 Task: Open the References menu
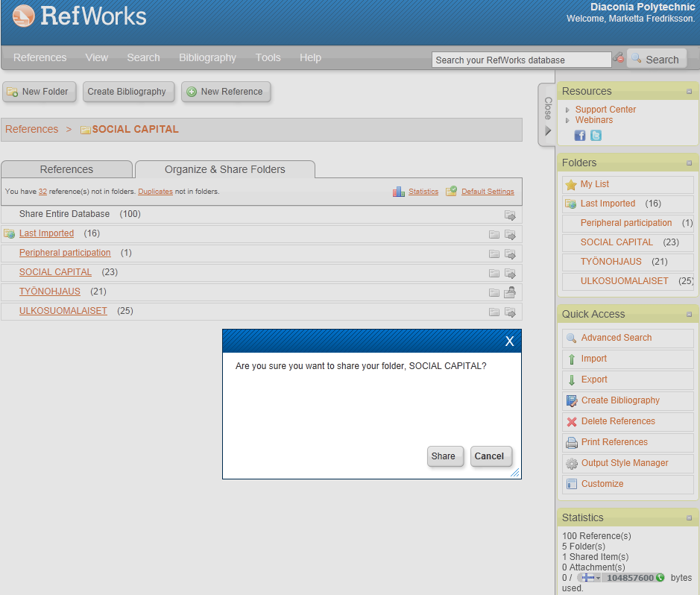(x=40, y=57)
